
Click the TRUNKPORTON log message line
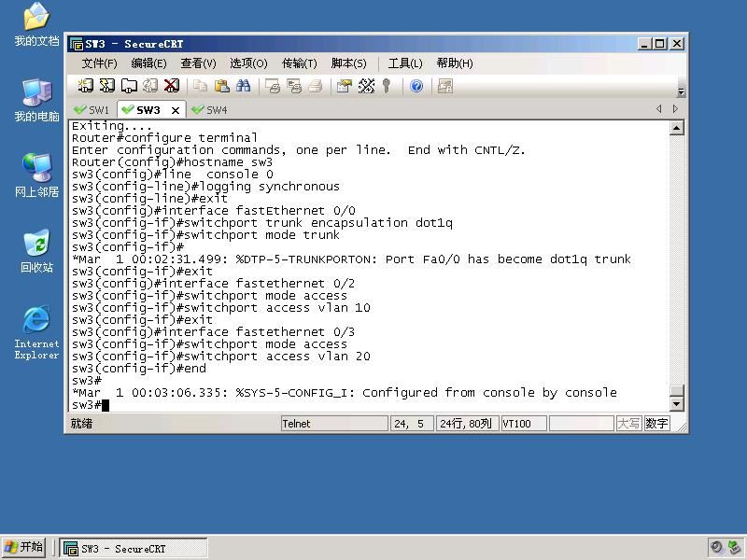[x=351, y=259]
